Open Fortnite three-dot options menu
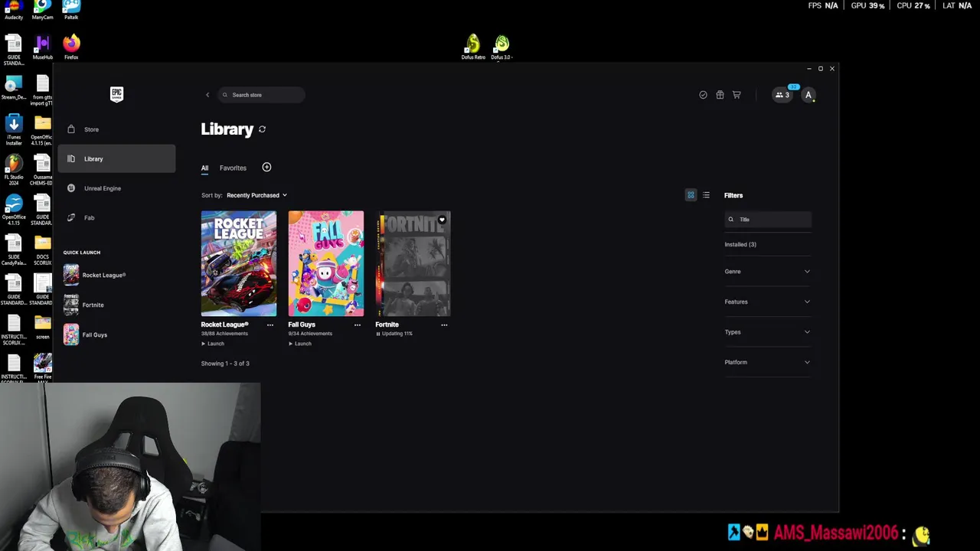Viewport: 980px width, 551px height. 444,324
